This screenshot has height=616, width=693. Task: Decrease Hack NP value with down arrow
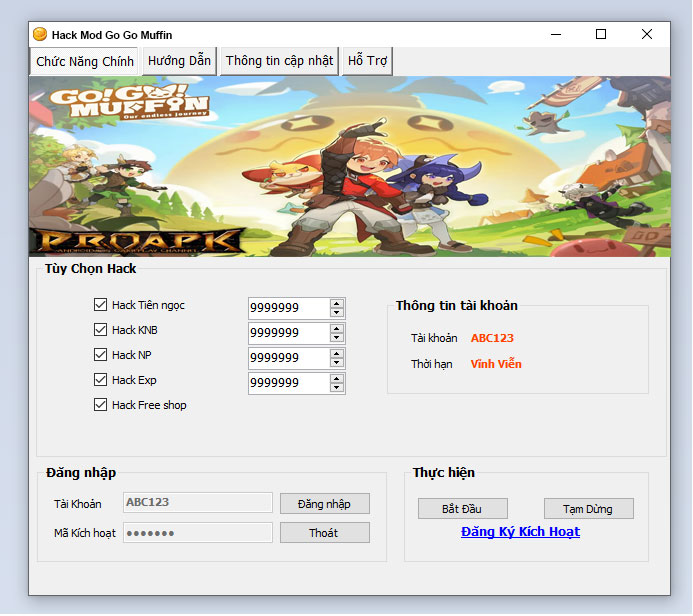pos(337,363)
